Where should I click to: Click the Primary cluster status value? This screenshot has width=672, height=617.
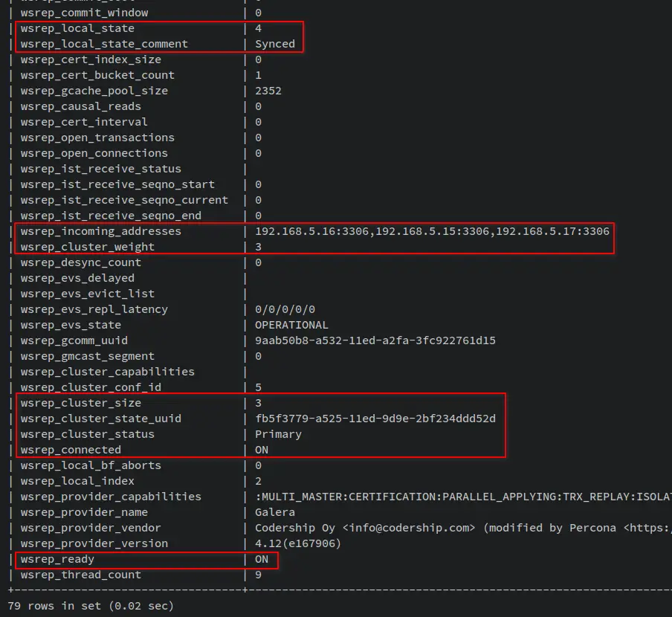click(x=278, y=434)
